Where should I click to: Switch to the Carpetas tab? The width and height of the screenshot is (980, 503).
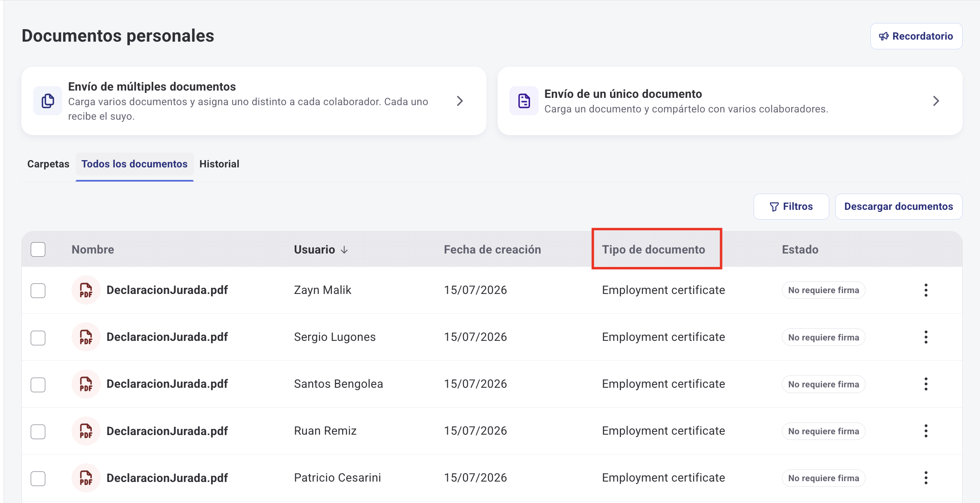coord(48,164)
